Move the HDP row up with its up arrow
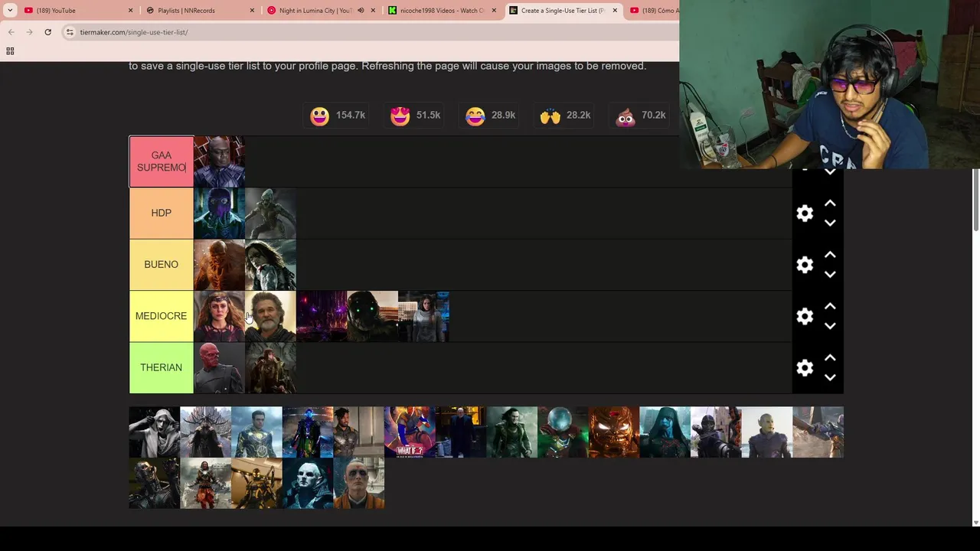 (830, 204)
